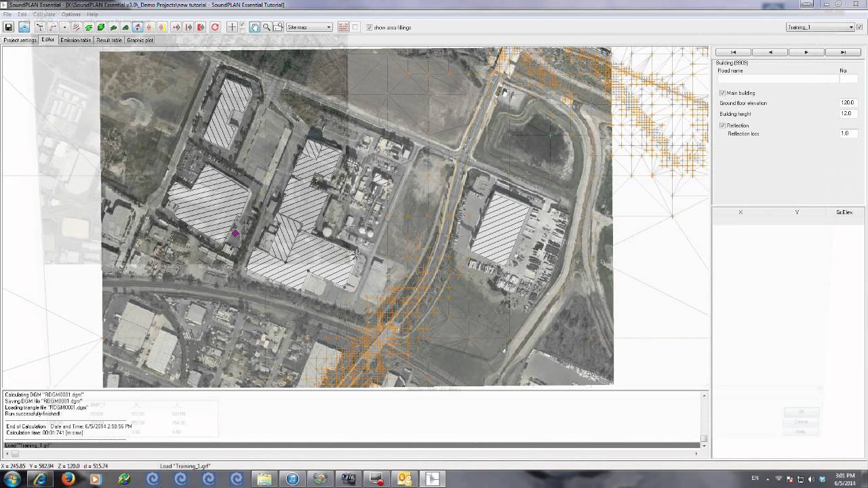Open the Calculate menu
The image size is (868, 488).
[44, 14]
